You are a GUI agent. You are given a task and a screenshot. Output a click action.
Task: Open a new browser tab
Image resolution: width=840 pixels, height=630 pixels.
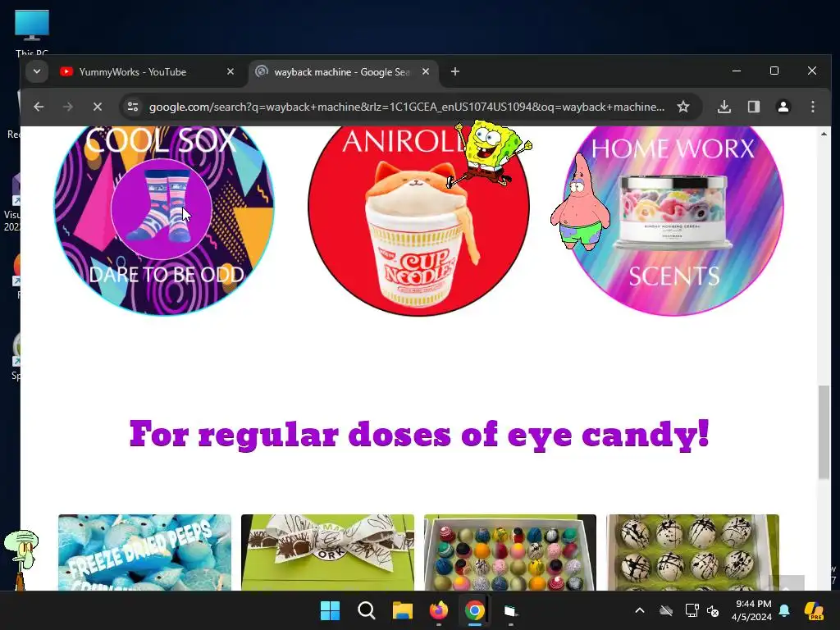click(454, 72)
